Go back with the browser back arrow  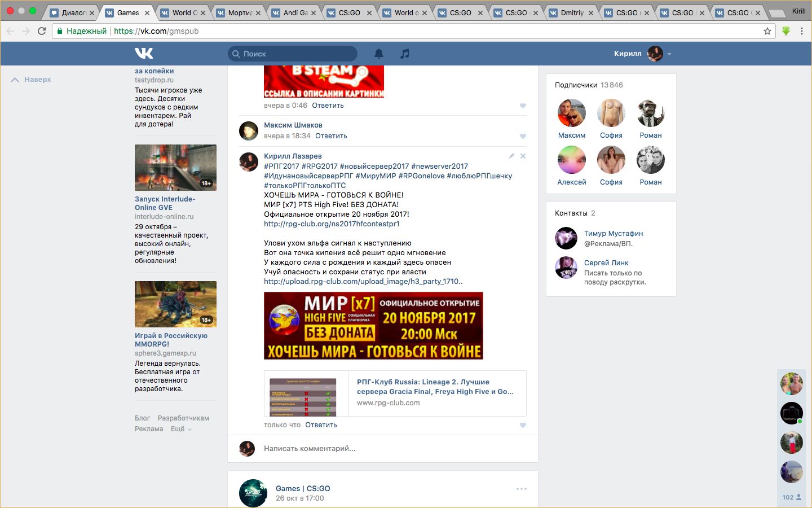[10, 31]
